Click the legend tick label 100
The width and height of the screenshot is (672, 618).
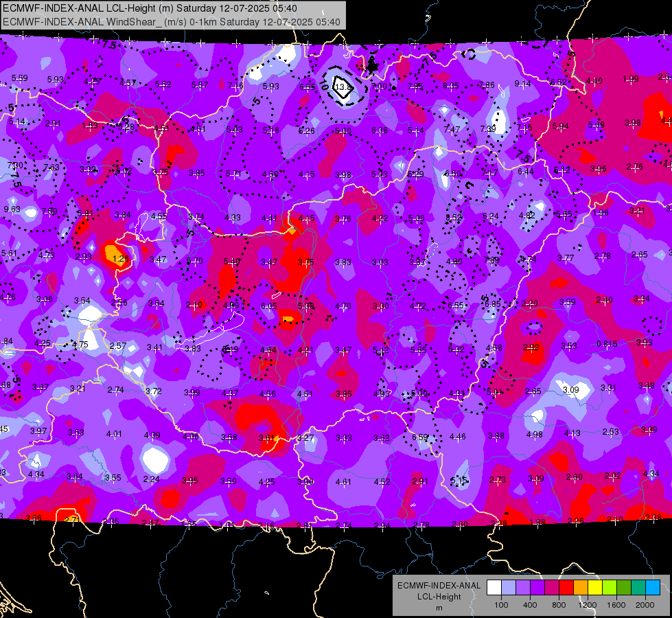501,605
